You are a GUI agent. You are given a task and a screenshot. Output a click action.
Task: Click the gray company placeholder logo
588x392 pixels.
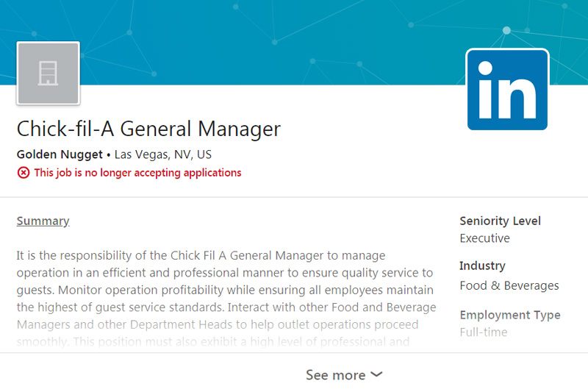pos(48,73)
